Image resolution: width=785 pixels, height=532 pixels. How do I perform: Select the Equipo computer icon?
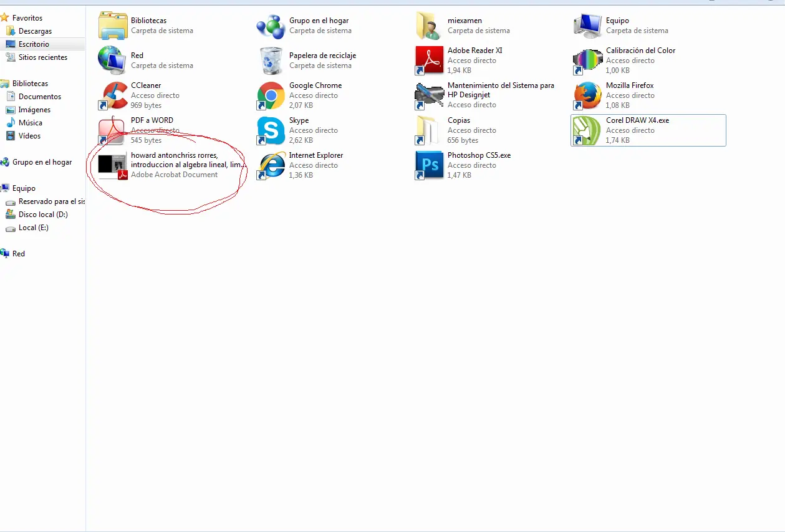(588, 26)
